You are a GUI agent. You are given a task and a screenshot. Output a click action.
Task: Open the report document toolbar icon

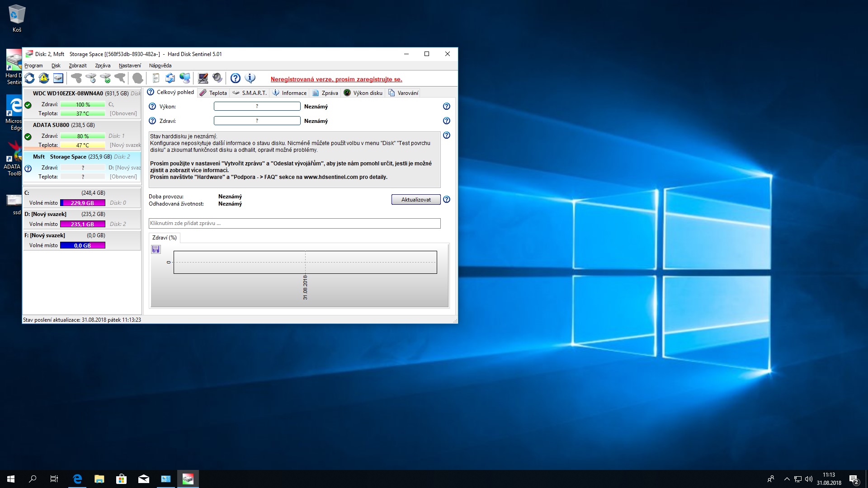pyautogui.click(x=156, y=78)
